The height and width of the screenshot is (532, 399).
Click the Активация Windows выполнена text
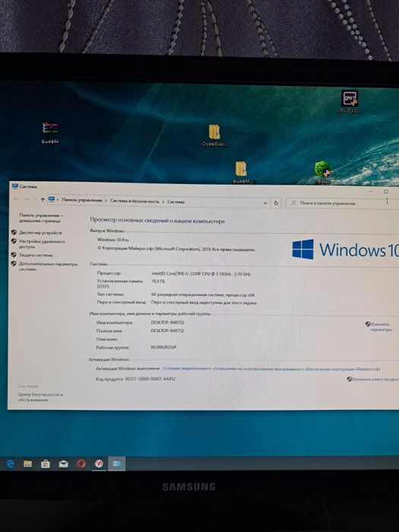click(x=128, y=369)
